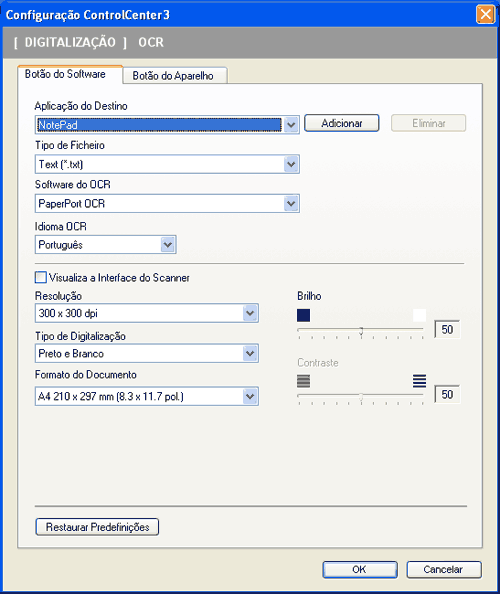500x594 pixels.
Task: Switch to the Botão do Aparelho tab
Action: tap(175, 76)
